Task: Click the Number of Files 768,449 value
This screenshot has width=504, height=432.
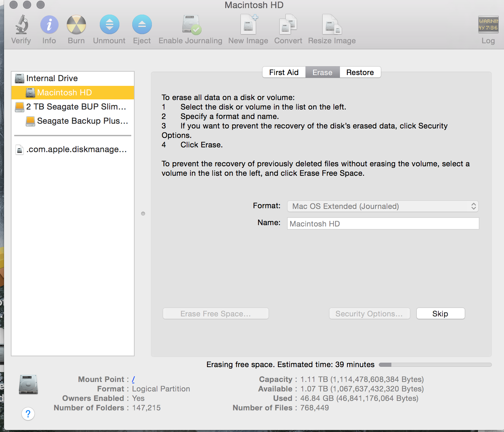Action: pos(315,408)
